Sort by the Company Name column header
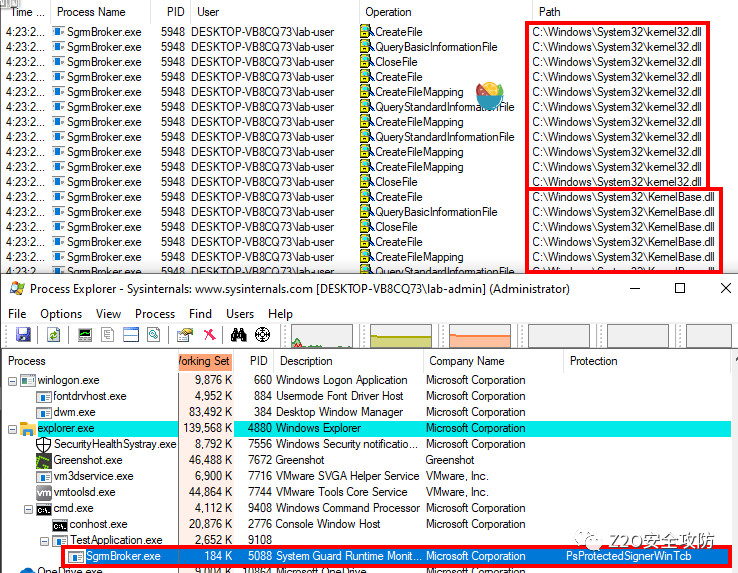This screenshot has width=738, height=573. [493, 361]
